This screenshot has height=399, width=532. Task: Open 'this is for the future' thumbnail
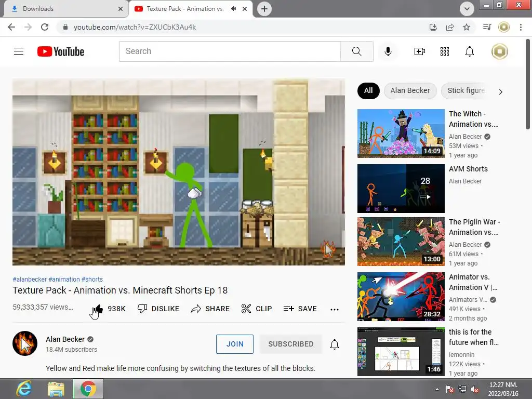[401, 352]
